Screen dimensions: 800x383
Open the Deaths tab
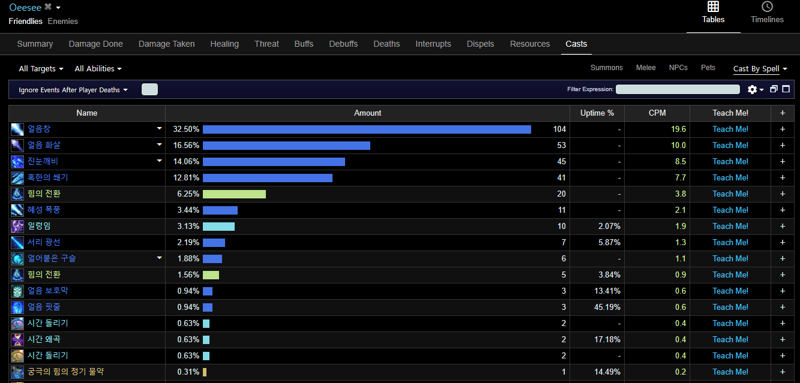click(x=386, y=44)
